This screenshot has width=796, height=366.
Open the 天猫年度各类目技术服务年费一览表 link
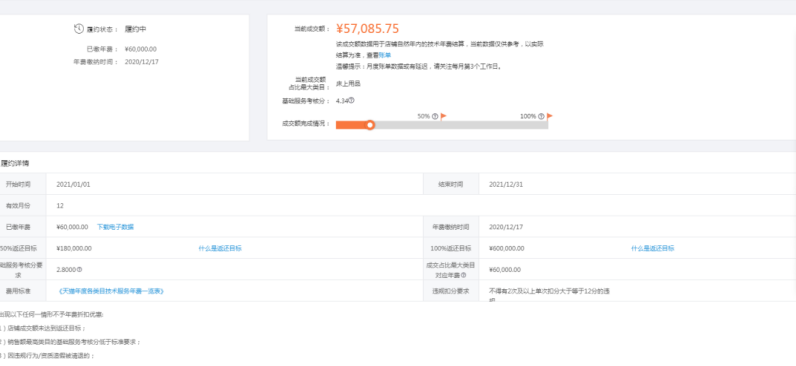tap(111, 291)
